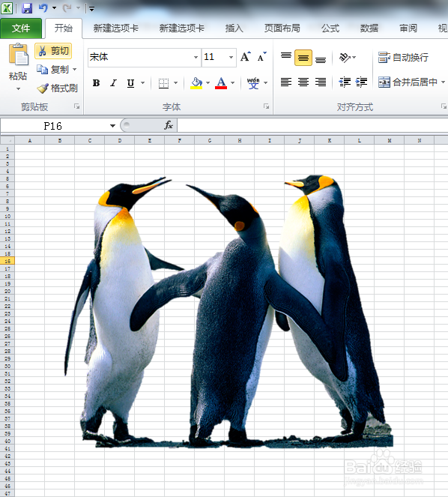Click the Redo arrow icon
This screenshot has width=448, height=497.
coord(67,8)
